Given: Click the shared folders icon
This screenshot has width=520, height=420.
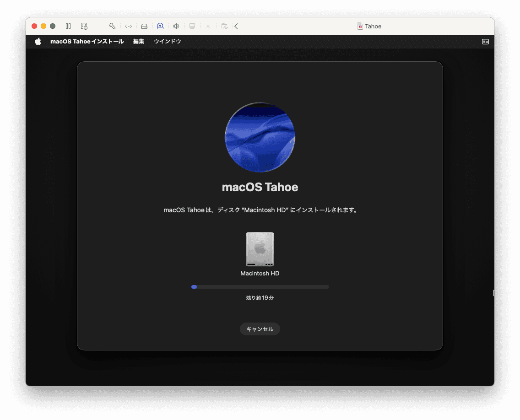Looking at the screenshot, I should (224, 26).
